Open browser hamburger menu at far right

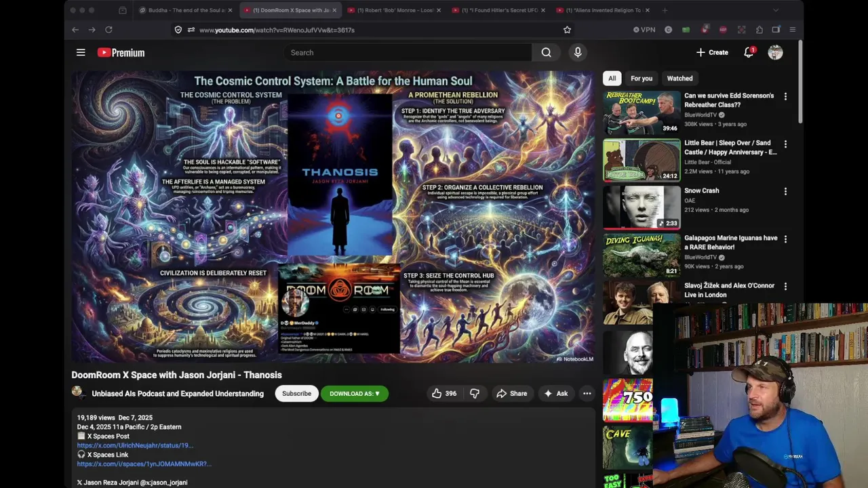click(x=792, y=30)
